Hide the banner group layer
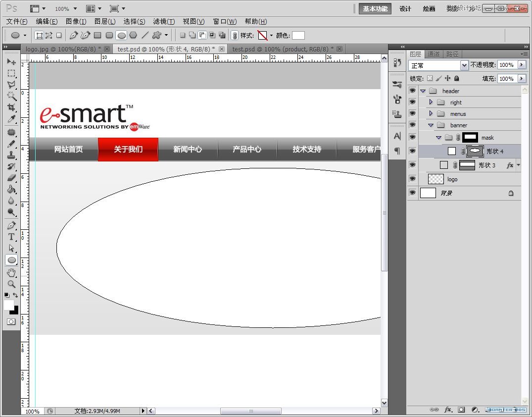Viewport: 532px width, 417px height. 412,125
